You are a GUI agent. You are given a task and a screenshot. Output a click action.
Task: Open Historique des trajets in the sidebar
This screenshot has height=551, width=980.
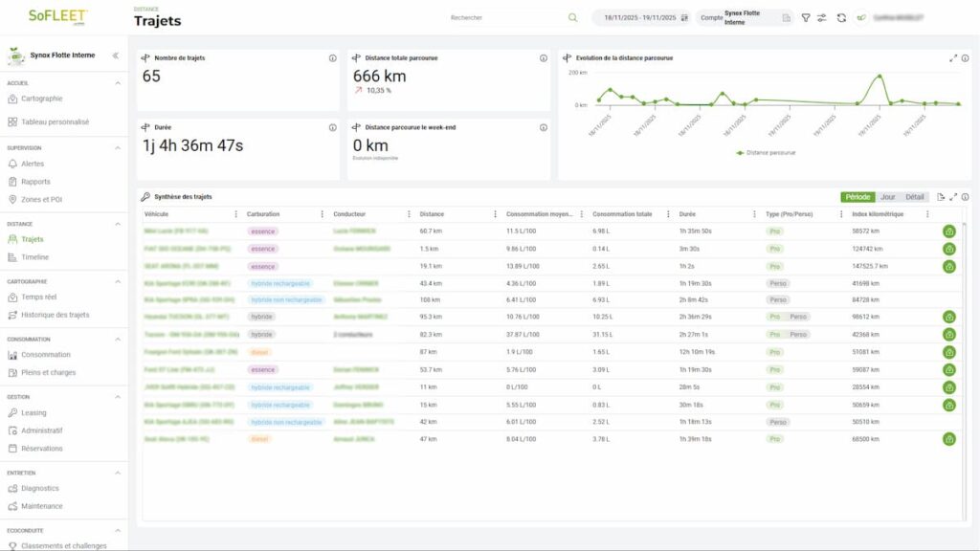55,315
